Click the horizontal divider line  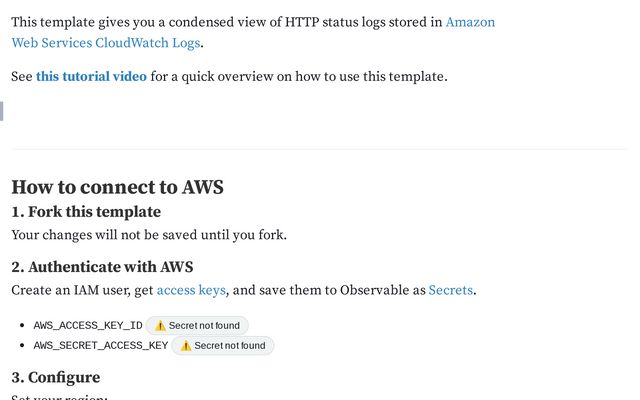(x=319, y=149)
